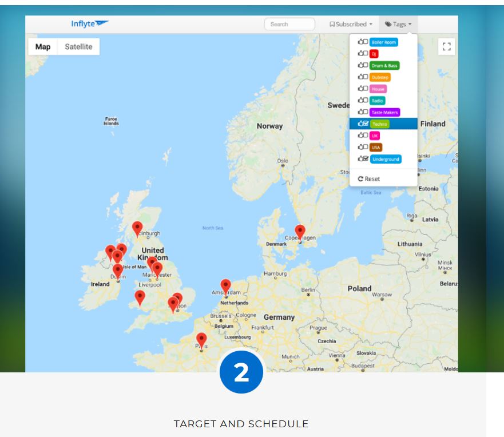
Task: Select the red map pin at Copenhagen
Action: [x=300, y=233]
